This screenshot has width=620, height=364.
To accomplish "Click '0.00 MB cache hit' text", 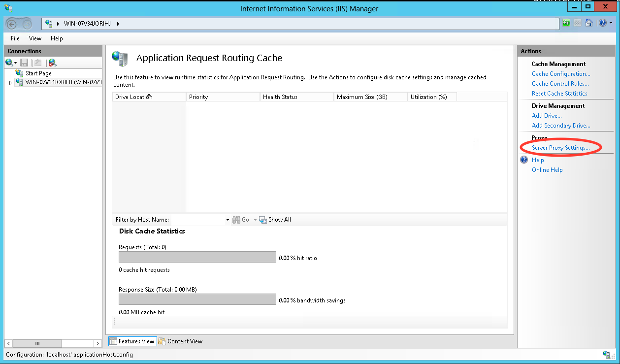I will (142, 312).
